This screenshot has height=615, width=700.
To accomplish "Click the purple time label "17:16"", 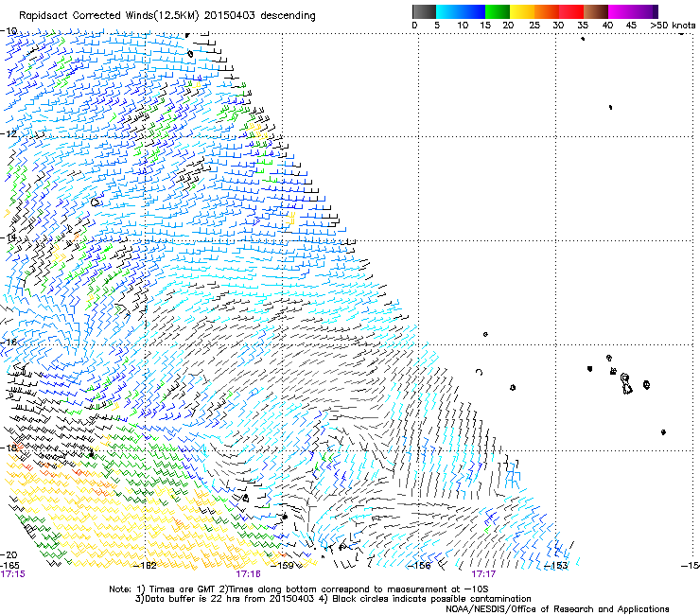I will 248,574.
